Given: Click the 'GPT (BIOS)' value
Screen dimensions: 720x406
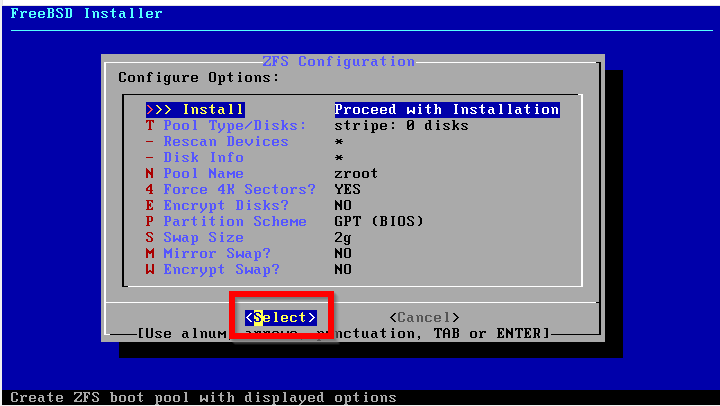Looking at the screenshot, I should [x=379, y=222].
